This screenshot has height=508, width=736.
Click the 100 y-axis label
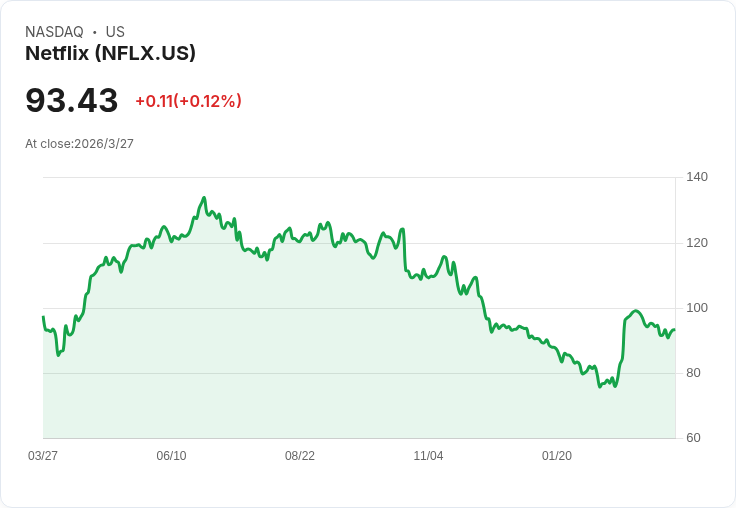point(697,308)
